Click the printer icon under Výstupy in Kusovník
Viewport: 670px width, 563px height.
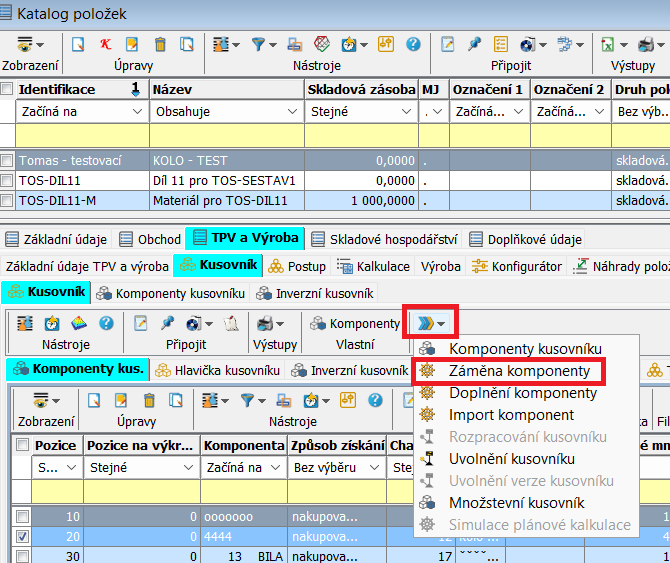click(x=265, y=323)
